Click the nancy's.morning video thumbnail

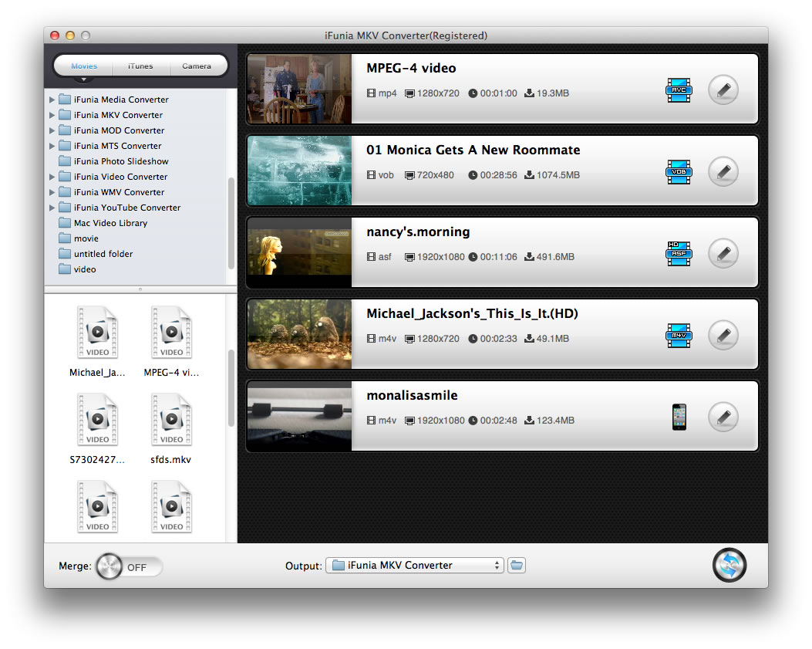299,252
